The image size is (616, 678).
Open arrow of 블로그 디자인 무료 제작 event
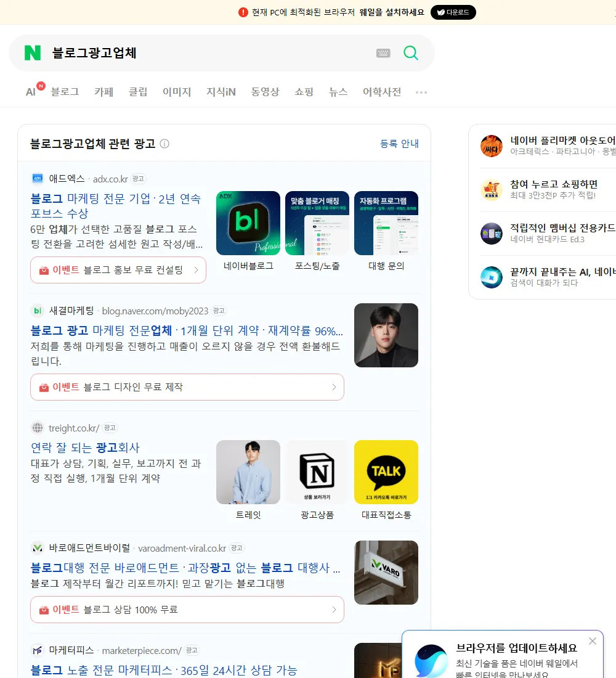[x=334, y=387]
